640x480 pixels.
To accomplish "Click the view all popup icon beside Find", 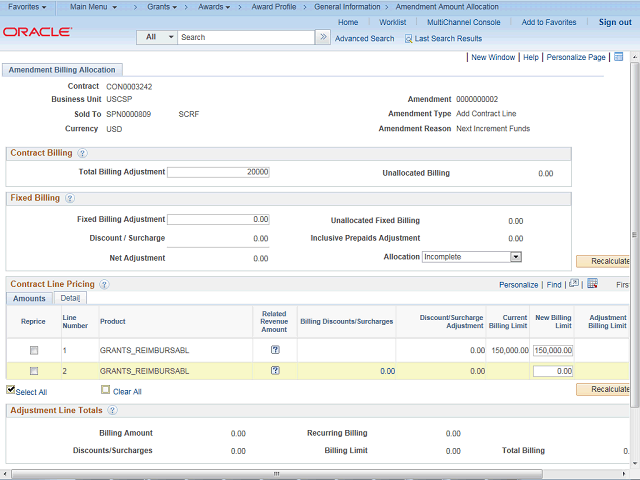I will (573, 284).
